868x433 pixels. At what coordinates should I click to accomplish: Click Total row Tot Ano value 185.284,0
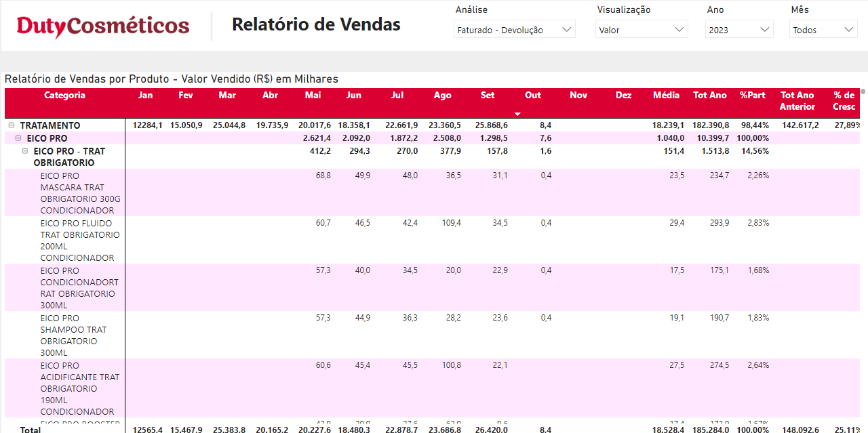tap(711, 430)
